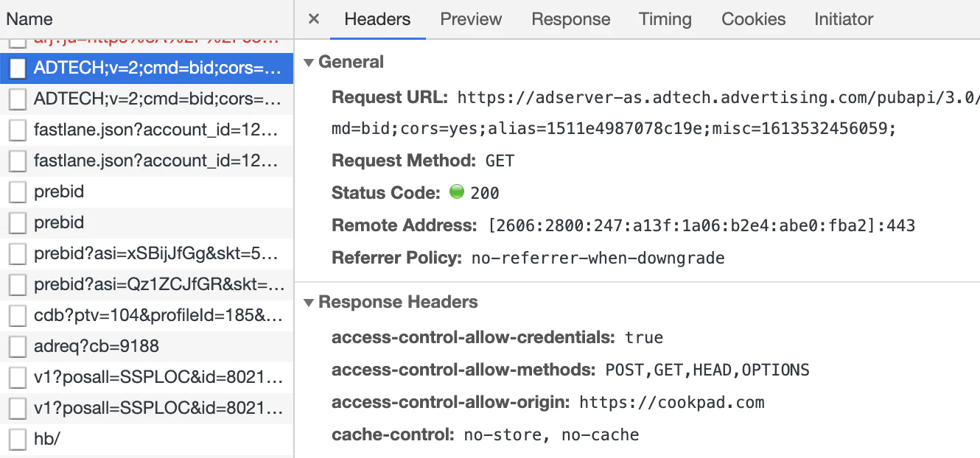
Task: Switch to the Cookies tab
Action: pyautogui.click(x=754, y=19)
